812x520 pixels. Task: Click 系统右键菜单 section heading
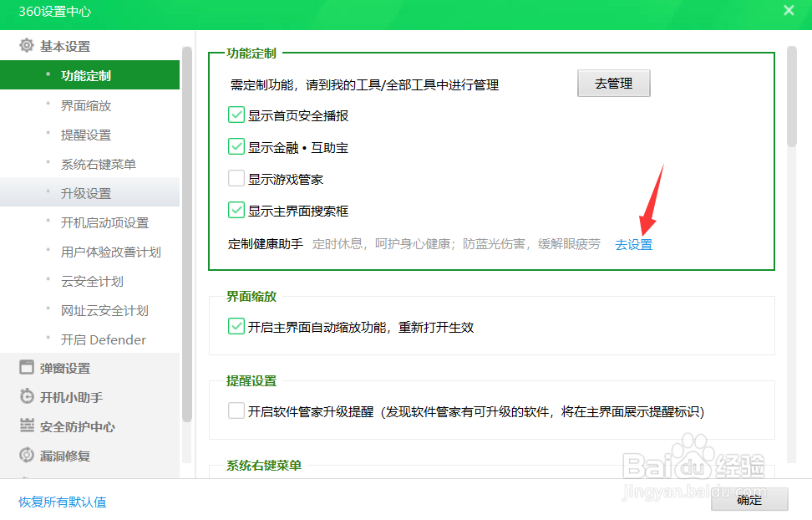click(264, 466)
